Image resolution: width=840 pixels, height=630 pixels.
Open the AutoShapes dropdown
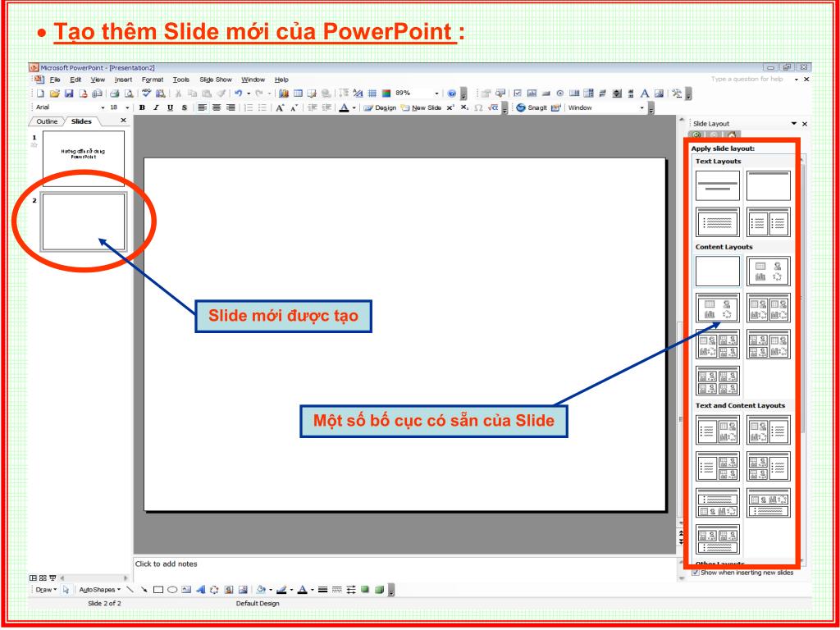tap(99, 590)
